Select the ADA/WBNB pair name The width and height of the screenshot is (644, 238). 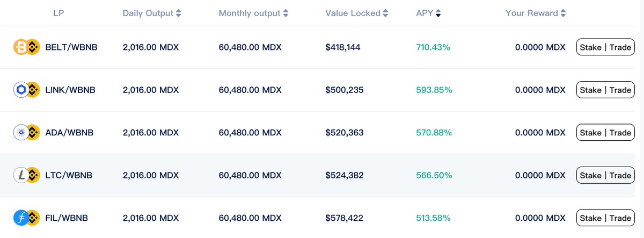69,133
